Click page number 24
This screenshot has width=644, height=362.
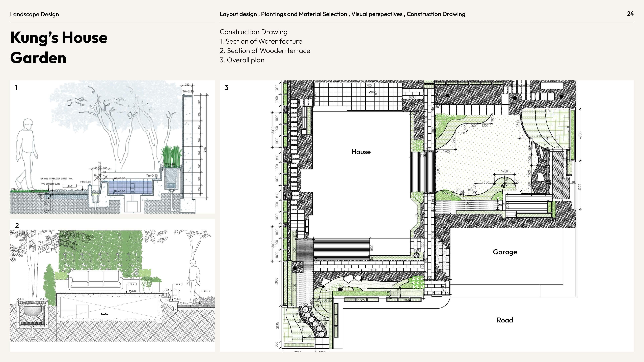click(630, 14)
